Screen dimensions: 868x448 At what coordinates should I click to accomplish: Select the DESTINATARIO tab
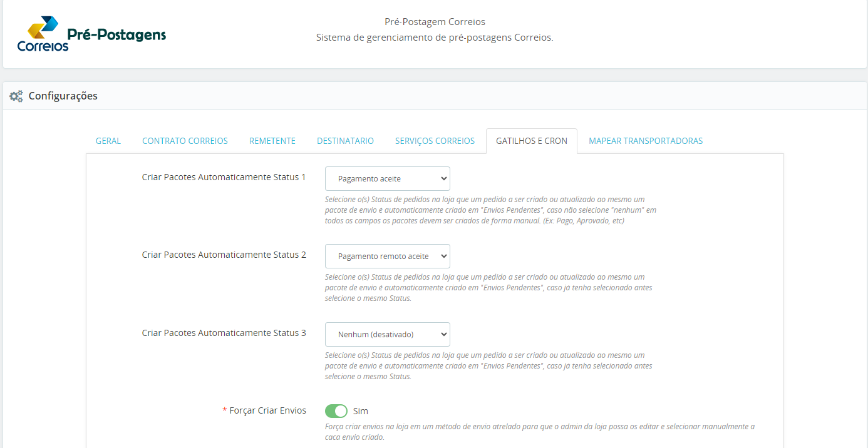coord(345,141)
